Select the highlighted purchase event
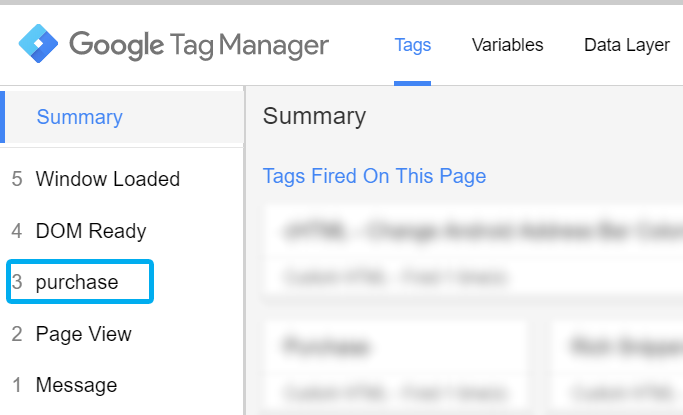This screenshot has height=415, width=683. tap(77, 282)
